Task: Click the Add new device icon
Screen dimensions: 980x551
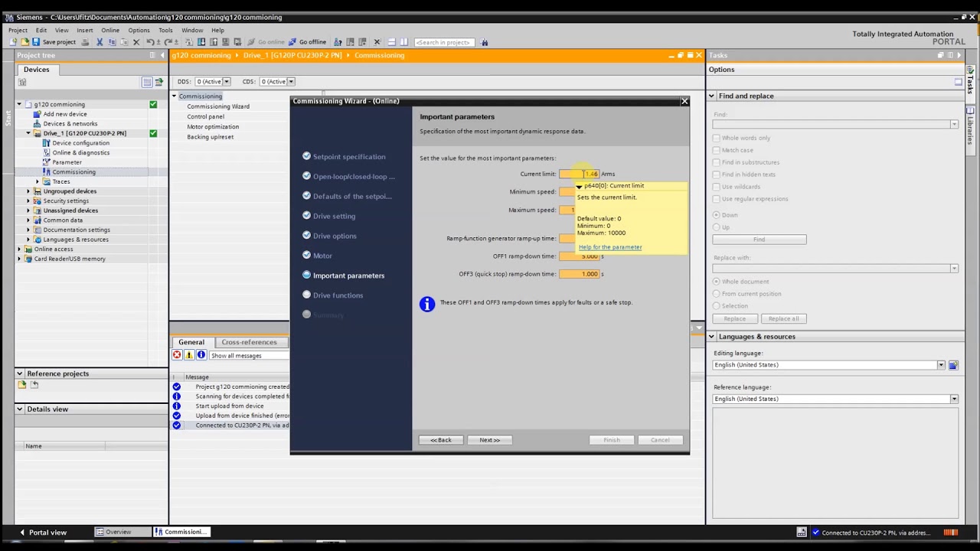Action: [37, 114]
